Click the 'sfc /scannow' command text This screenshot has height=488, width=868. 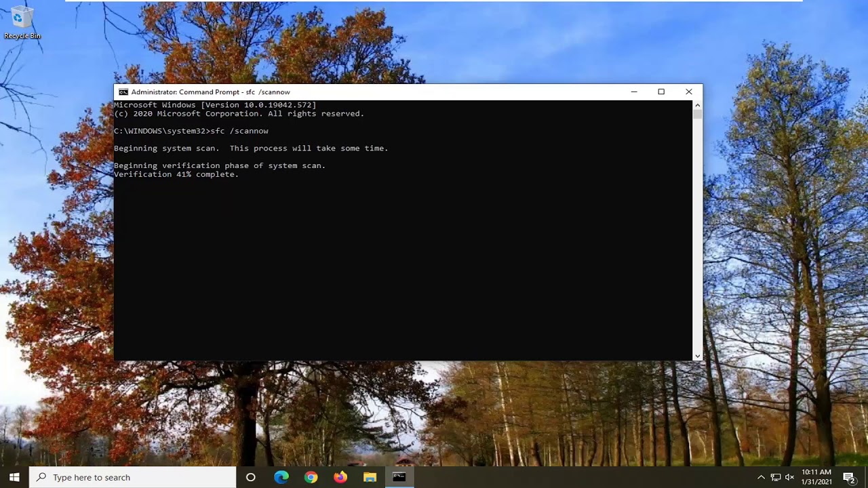(239, 131)
